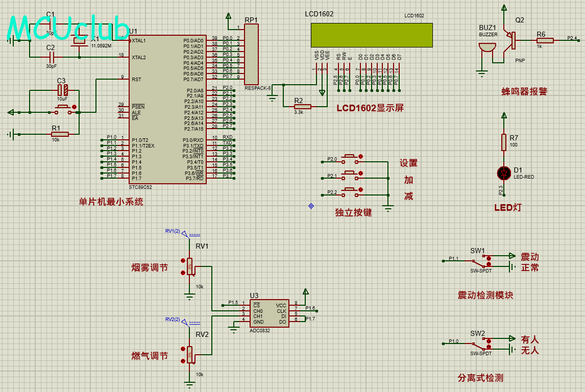Adjust the RV1 smoke potentiometer
585x392 pixels.
coord(190,266)
